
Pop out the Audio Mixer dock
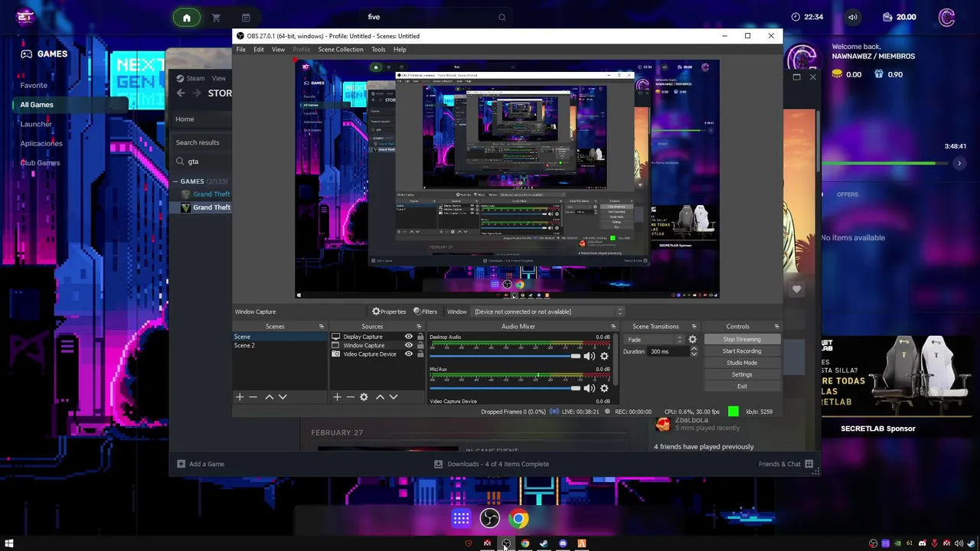pyautogui.click(x=613, y=327)
